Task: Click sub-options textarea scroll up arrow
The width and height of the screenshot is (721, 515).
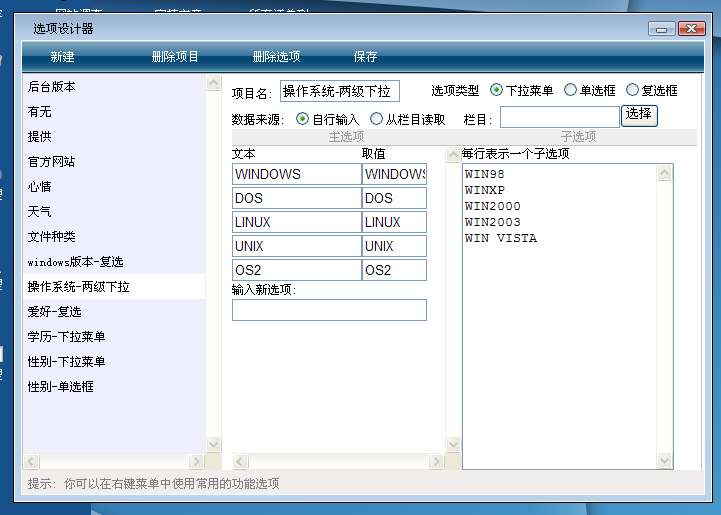Action: [664, 173]
